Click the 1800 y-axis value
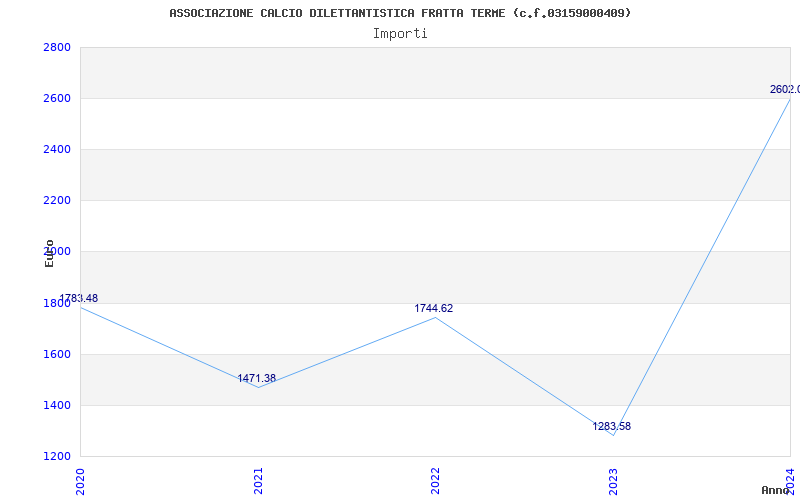The height and width of the screenshot is (500, 800). 57,304
